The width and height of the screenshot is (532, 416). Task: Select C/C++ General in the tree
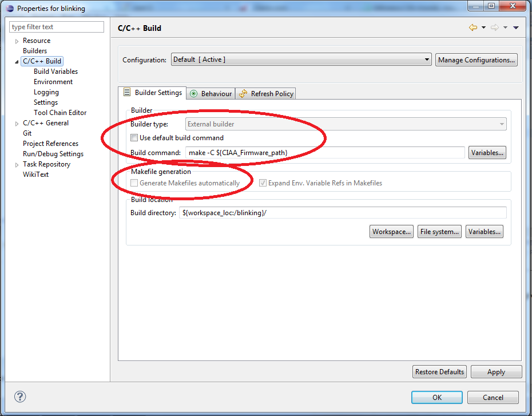46,123
